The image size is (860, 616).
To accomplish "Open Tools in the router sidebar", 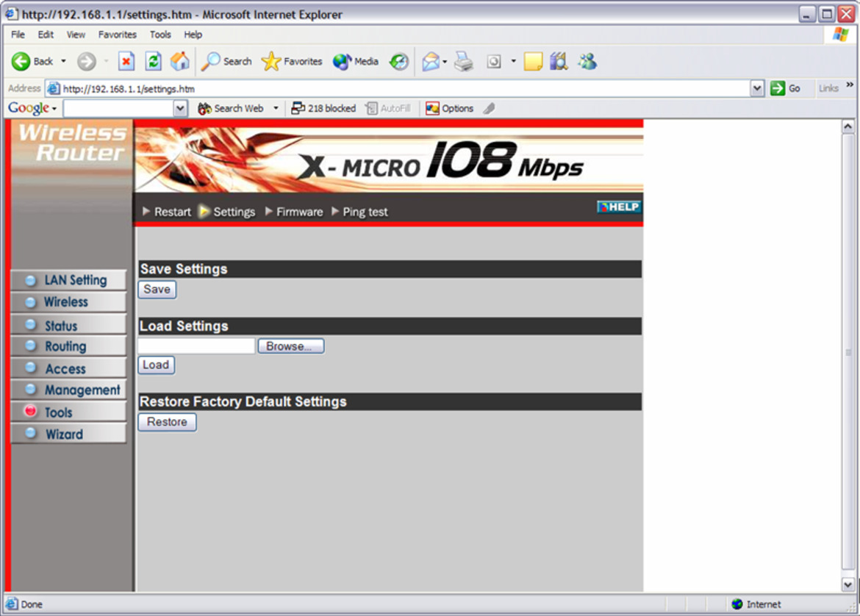I will tap(68, 412).
